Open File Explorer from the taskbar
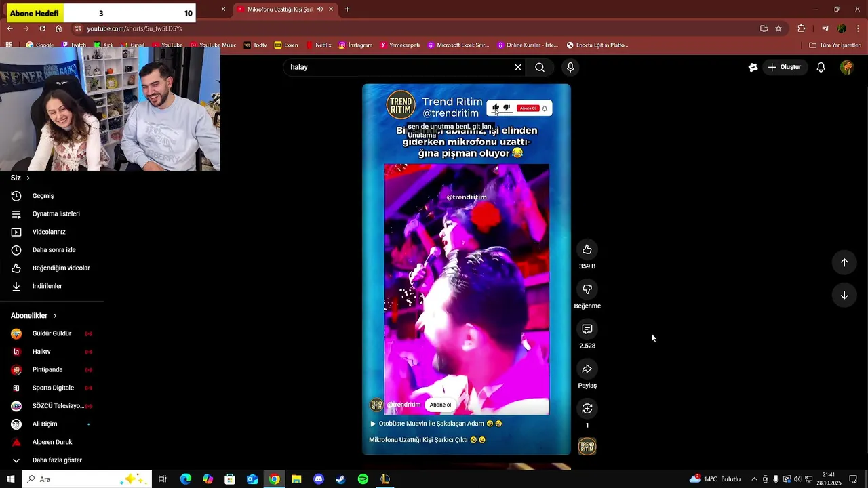The image size is (868, 488). (296, 479)
